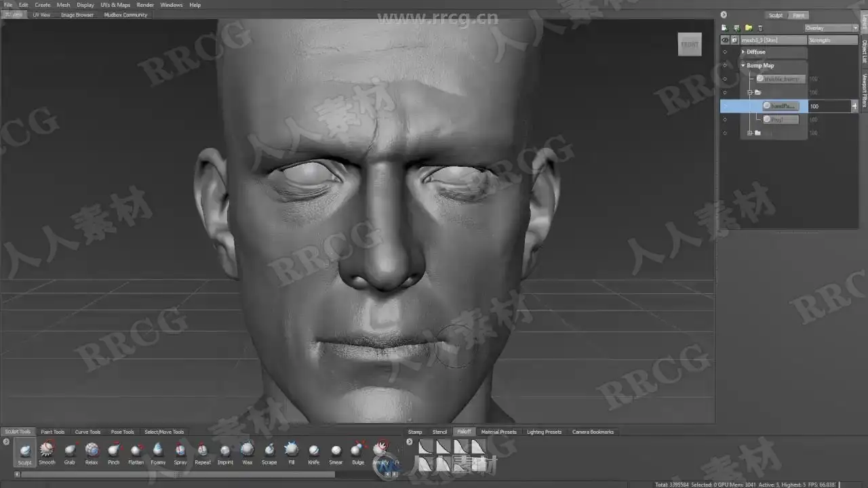Expand the Diffuse channel

point(743,52)
